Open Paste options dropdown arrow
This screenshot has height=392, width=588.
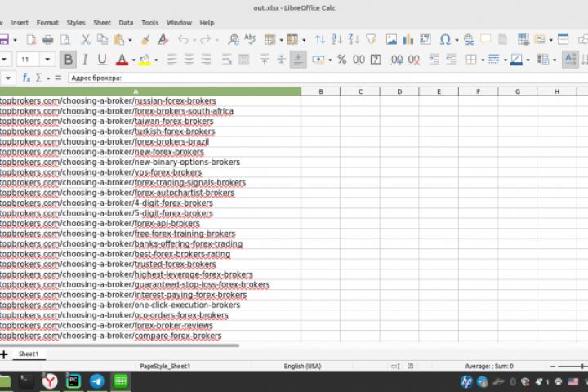tap(130, 40)
